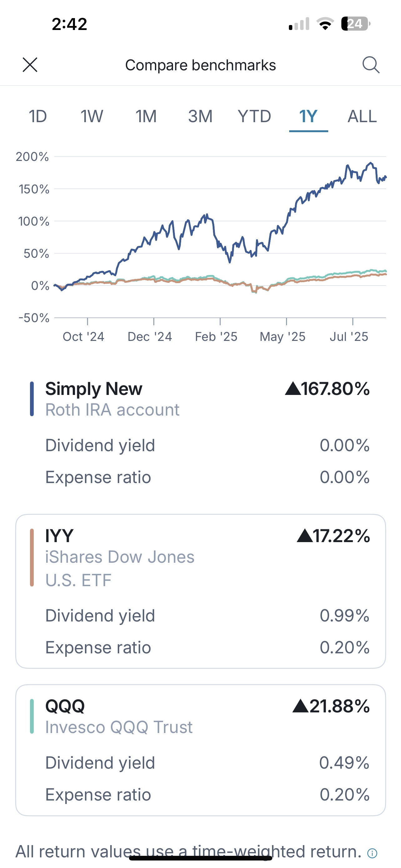The image size is (401, 868).
Task: Tap the blue portfolio line peak on chart
Action: (371, 163)
